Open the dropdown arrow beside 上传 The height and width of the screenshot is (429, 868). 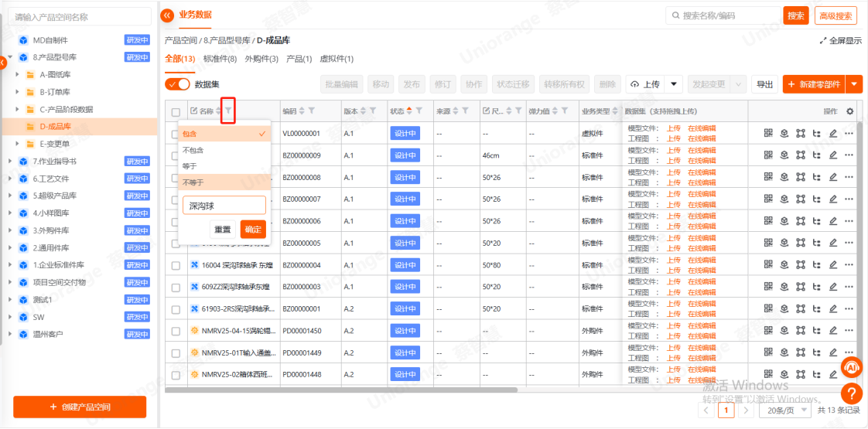[x=673, y=84]
